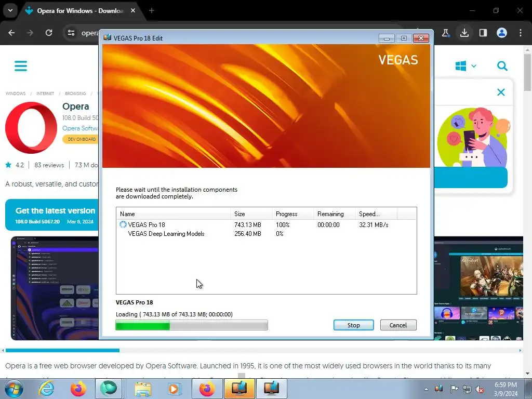The width and height of the screenshot is (532, 399).
Task: Click the Uptodown search magnifier
Action: point(502,66)
